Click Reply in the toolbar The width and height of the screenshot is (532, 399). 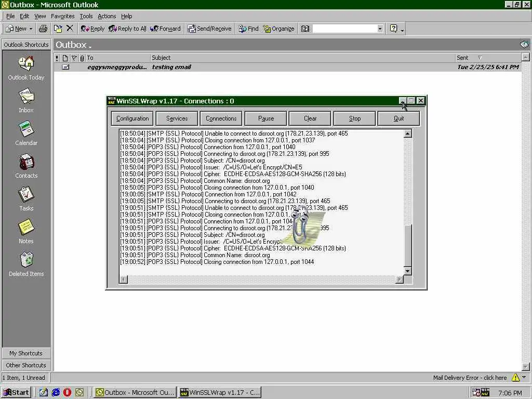(92, 29)
